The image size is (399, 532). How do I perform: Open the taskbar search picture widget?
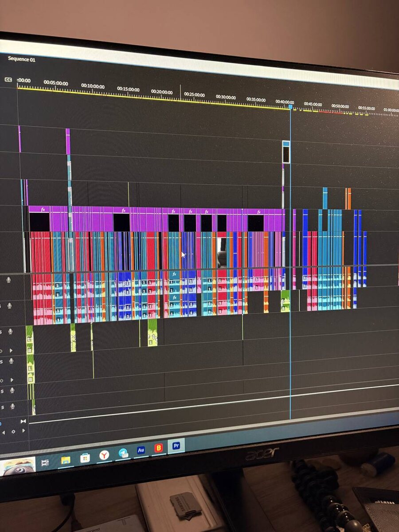click(18, 467)
